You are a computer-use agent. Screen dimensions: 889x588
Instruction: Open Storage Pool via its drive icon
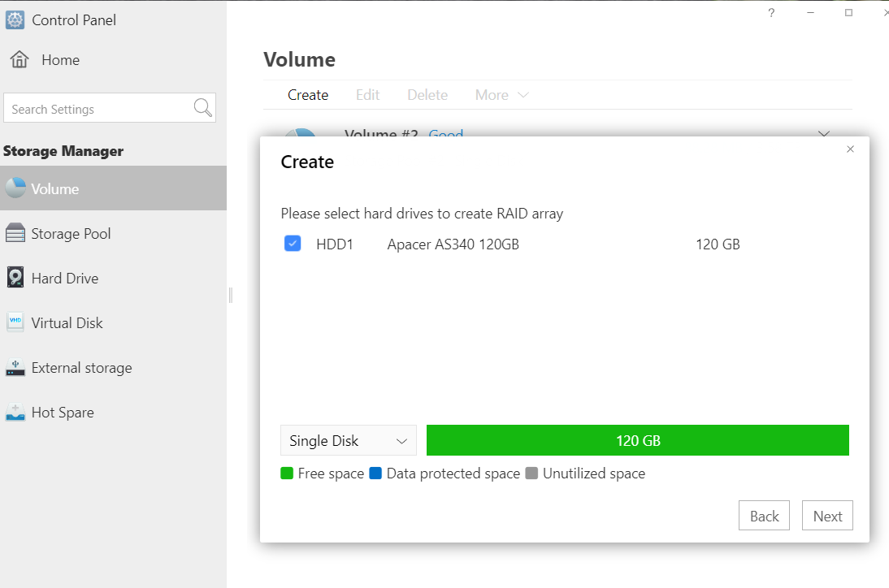click(x=15, y=233)
